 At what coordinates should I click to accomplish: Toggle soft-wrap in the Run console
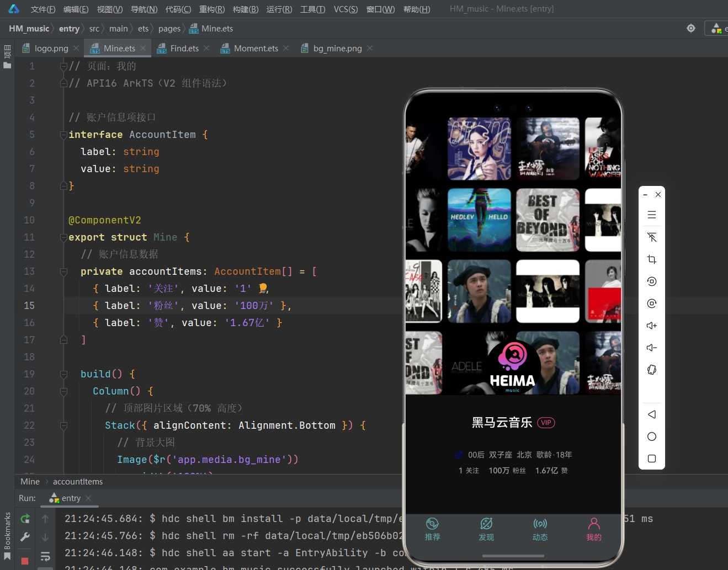coord(45,556)
